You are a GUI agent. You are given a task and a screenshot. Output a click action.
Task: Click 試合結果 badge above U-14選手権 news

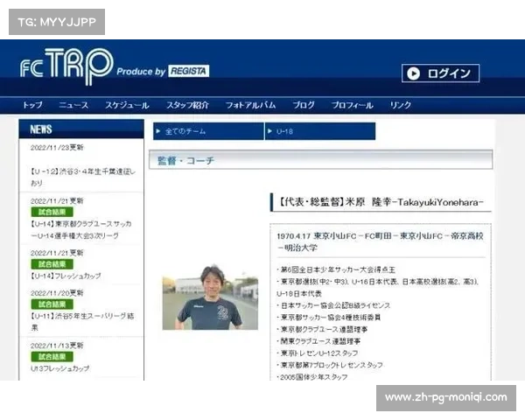point(52,212)
